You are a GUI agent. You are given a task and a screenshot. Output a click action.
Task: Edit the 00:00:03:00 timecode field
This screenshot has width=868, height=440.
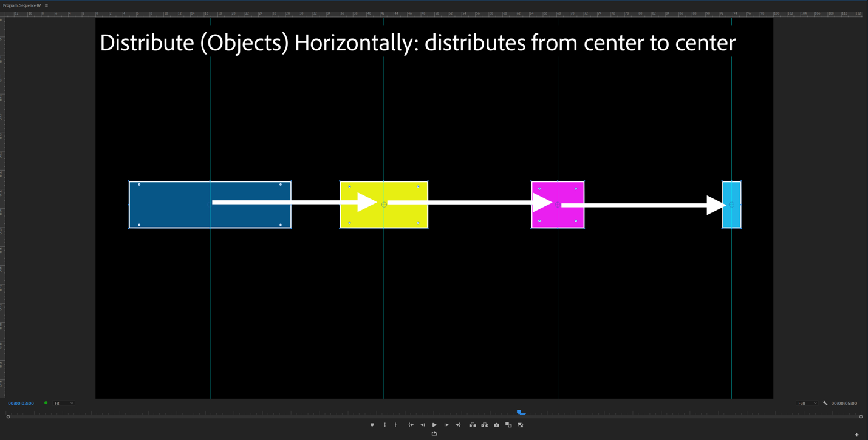tap(20, 403)
